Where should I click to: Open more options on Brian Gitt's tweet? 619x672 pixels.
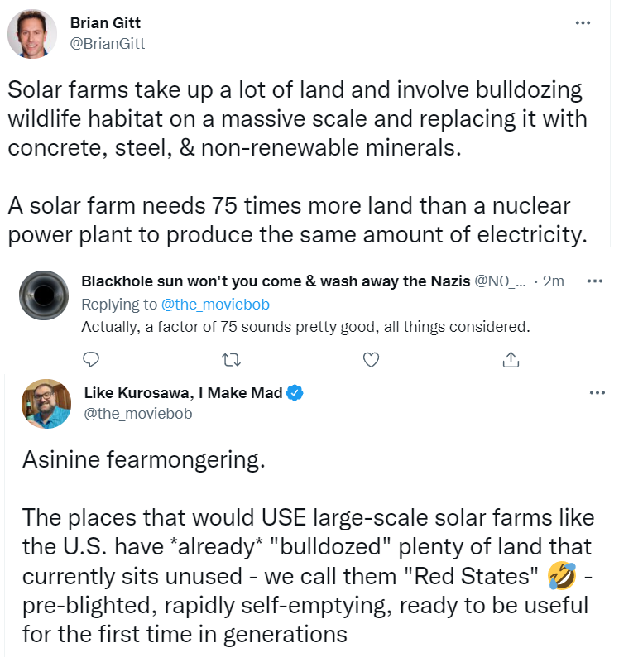583,22
